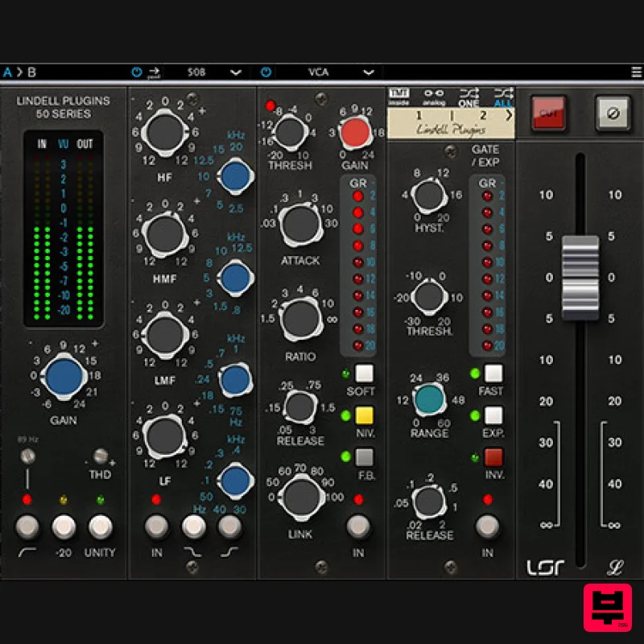
Task: Toggle the -20 pad button
Action: 64,526
